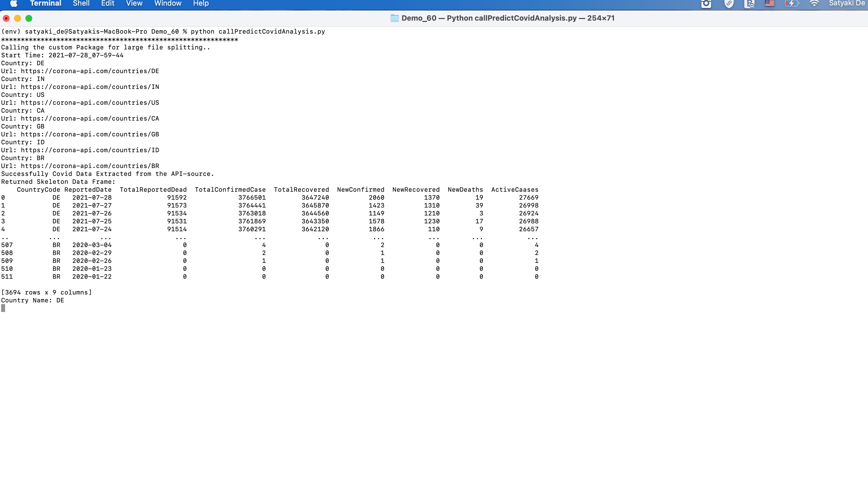Open the Terminal application menu
This screenshot has height=480, width=868.
click(45, 3)
